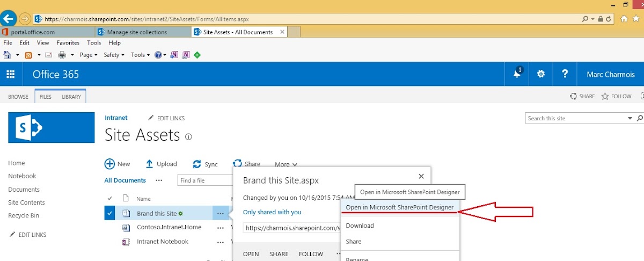Click the Send to OneNote icon
Image resolution: width=644 pixels, height=261 pixels.
(x=174, y=55)
